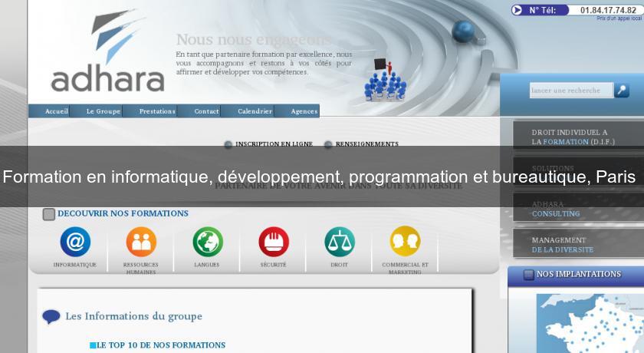Click the square icon beside Découvrir nos formations
The height and width of the screenshot is (353, 644).
pos(49,214)
